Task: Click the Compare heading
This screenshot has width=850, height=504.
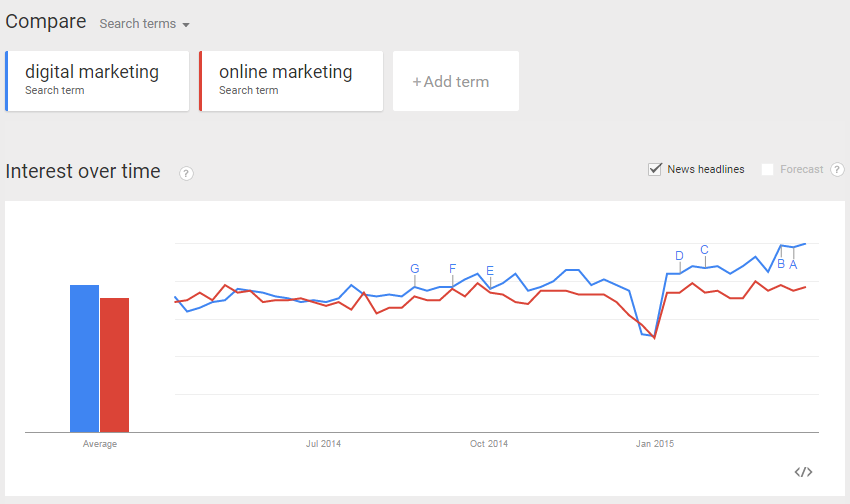Action: click(x=46, y=22)
